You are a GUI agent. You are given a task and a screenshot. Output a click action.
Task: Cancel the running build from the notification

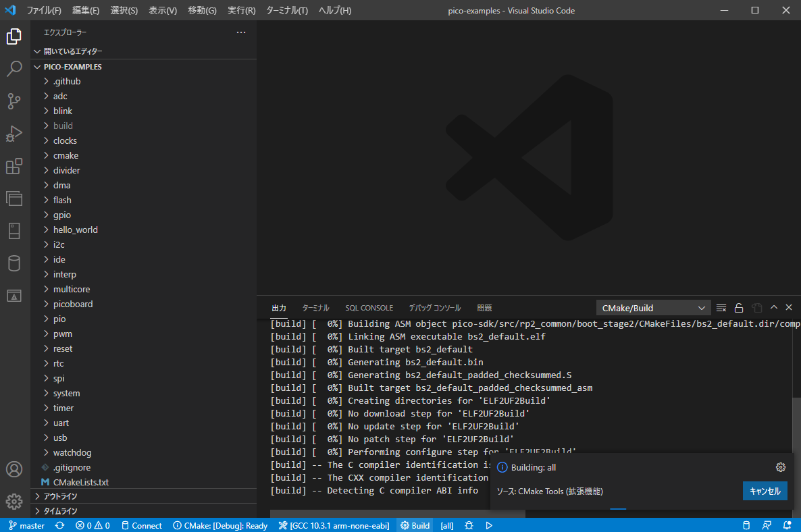point(765,491)
